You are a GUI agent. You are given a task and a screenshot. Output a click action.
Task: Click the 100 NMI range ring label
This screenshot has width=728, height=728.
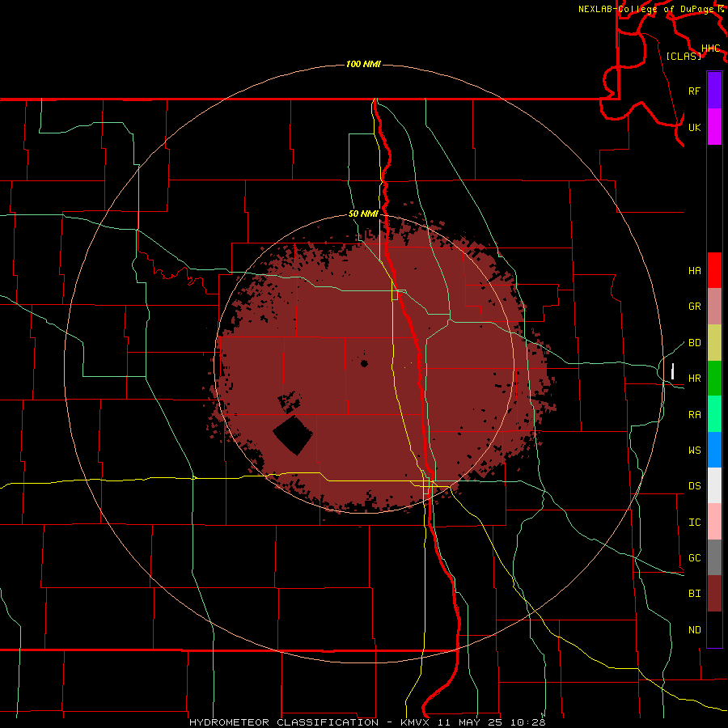(363, 64)
